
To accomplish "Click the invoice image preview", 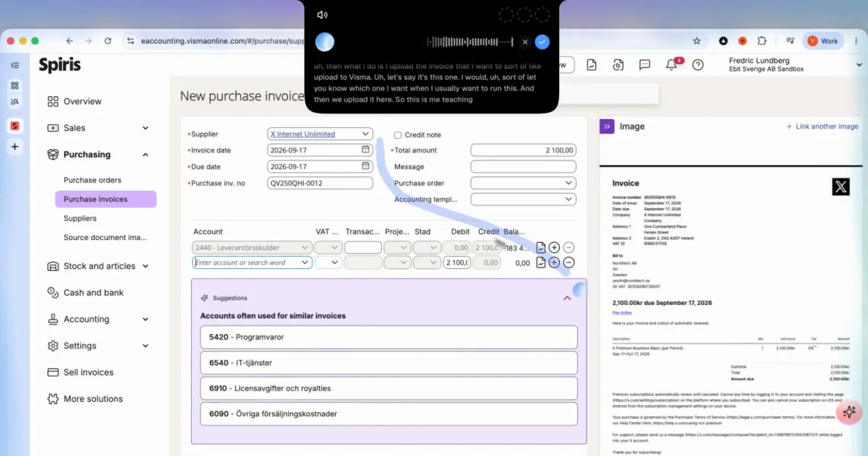I will pyautogui.click(x=731, y=311).
